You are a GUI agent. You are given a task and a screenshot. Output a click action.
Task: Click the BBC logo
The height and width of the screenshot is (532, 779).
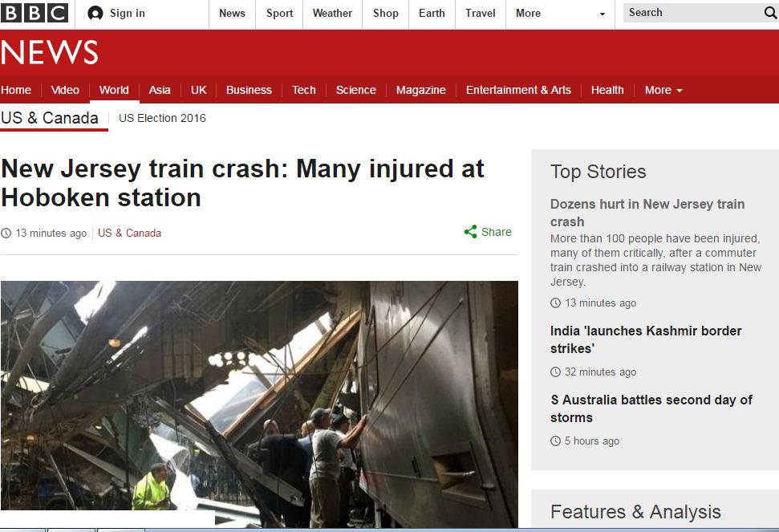(34, 13)
